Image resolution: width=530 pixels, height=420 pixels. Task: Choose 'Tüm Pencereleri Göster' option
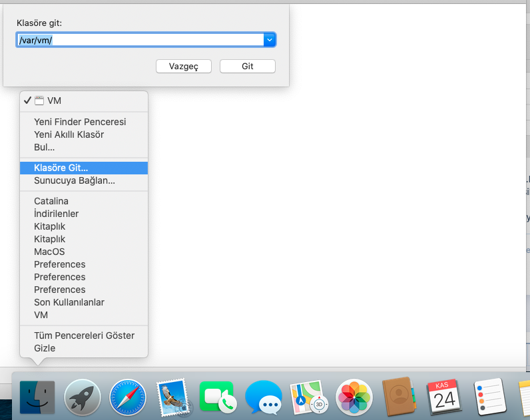point(84,335)
